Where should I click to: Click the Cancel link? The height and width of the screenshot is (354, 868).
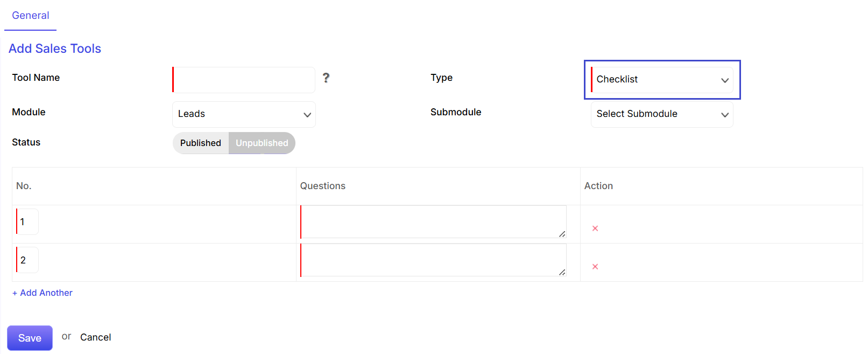(x=96, y=337)
